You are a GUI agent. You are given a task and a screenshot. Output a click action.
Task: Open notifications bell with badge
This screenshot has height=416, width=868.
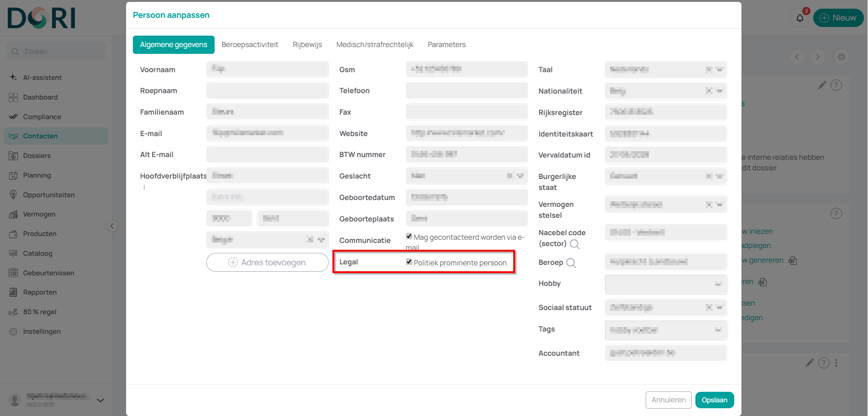click(800, 18)
